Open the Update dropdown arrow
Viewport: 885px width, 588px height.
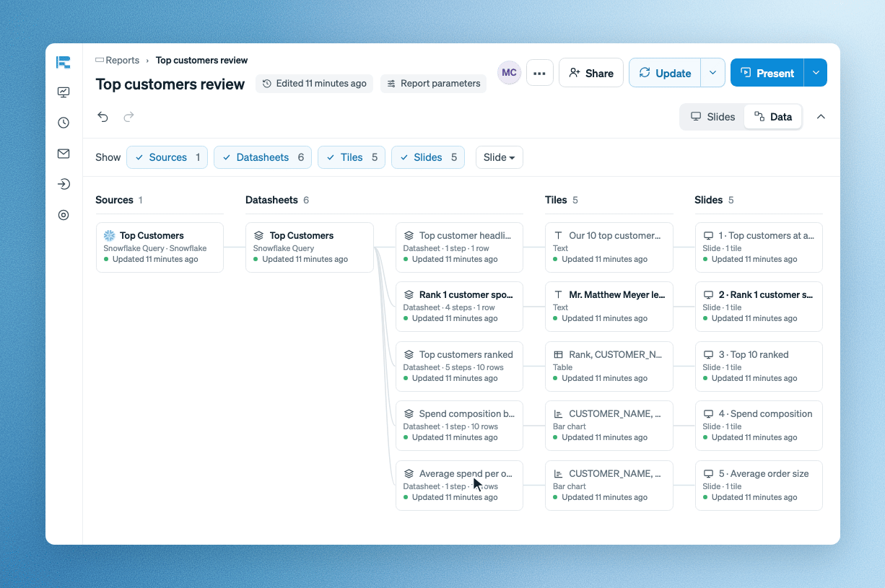coord(712,73)
